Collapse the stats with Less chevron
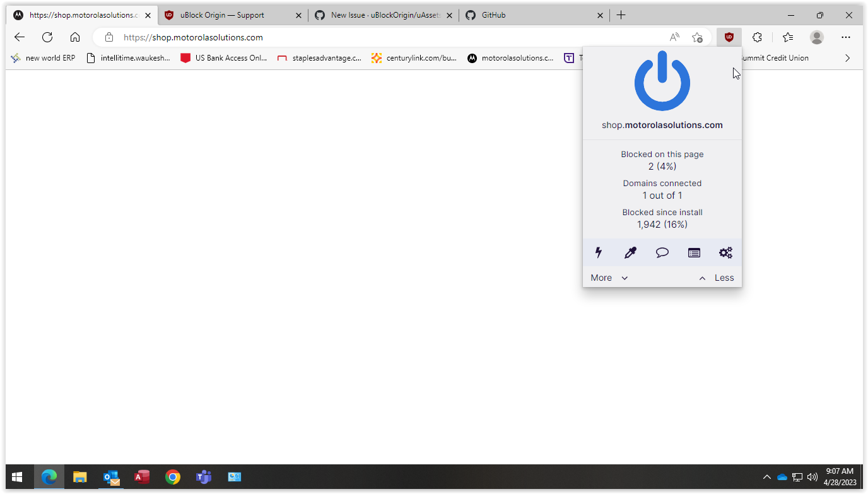This screenshot has height=494, width=868. click(x=715, y=278)
